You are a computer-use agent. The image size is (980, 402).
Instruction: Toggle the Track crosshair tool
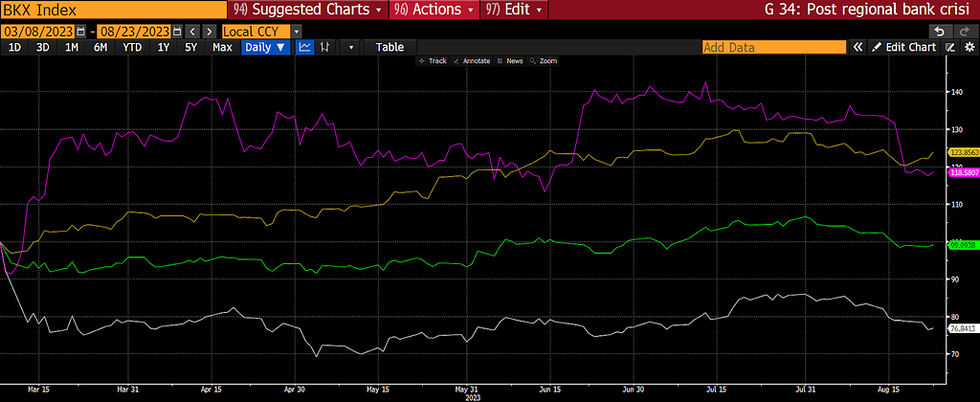[x=433, y=61]
